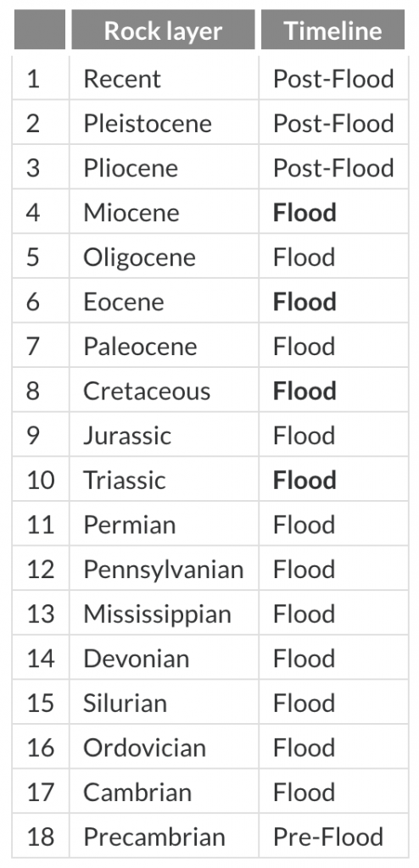Click bold Flood next to Triassic

[x=304, y=480]
